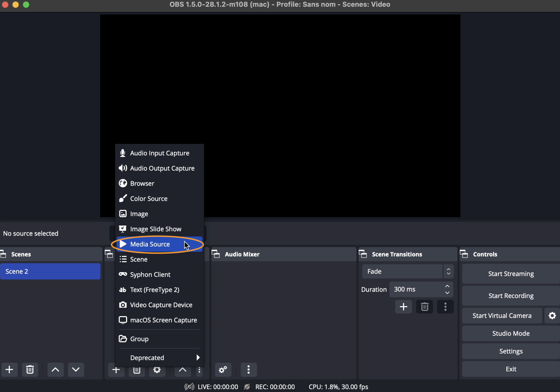Delete selected scene with trash icon

pos(30,370)
